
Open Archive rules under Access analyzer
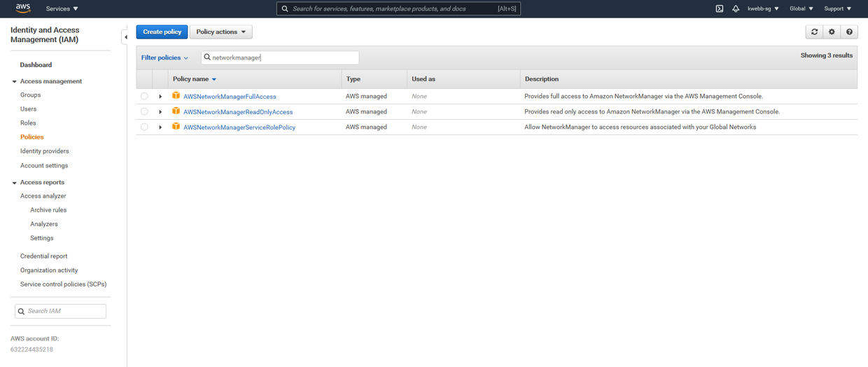(x=48, y=209)
